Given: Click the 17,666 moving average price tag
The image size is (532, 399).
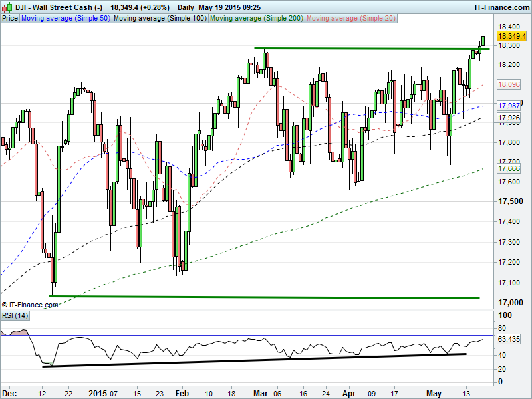Looking at the screenshot, I should [508, 169].
